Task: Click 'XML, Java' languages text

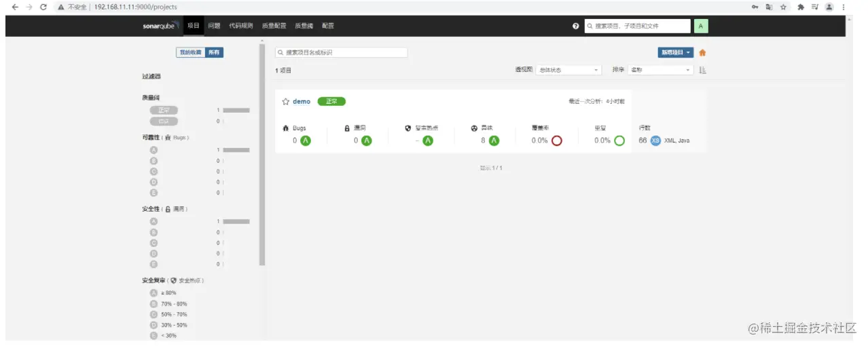Action: pos(676,140)
